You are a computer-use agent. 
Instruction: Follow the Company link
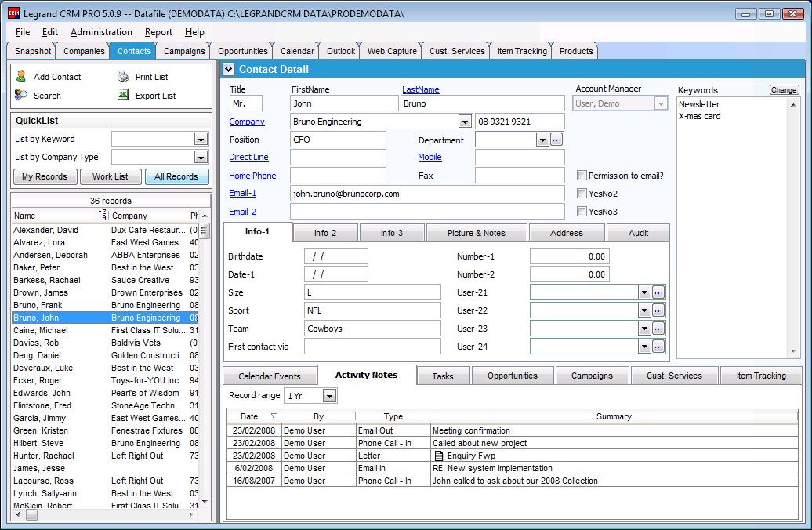pyautogui.click(x=247, y=122)
